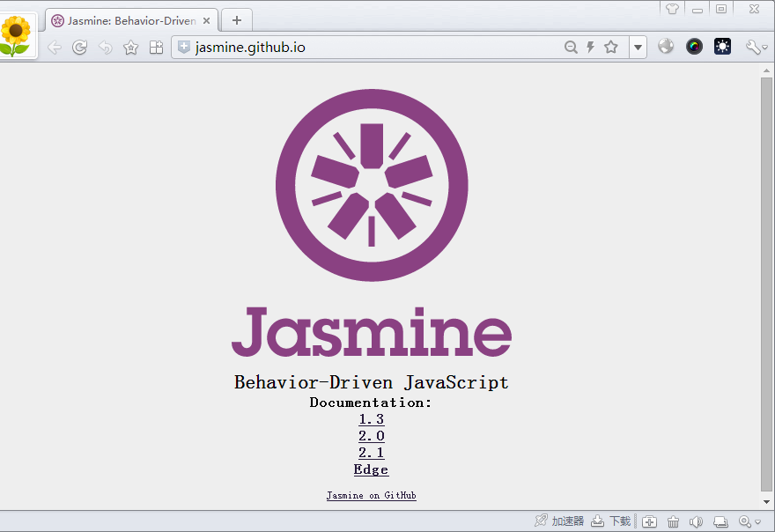Image resolution: width=775 pixels, height=532 pixels.
Task: Open the sunflower browser main menu
Action: (x=18, y=35)
